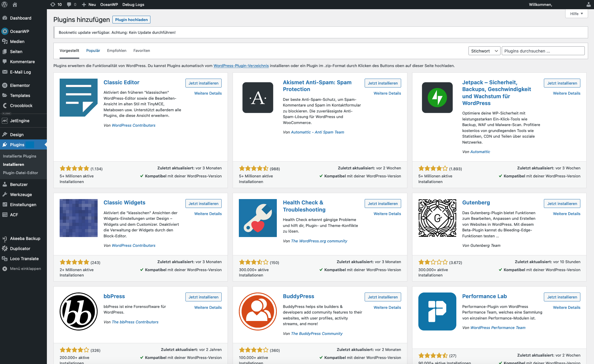Open the Stichwort search type dropdown
This screenshot has height=364, width=594.
(x=484, y=51)
